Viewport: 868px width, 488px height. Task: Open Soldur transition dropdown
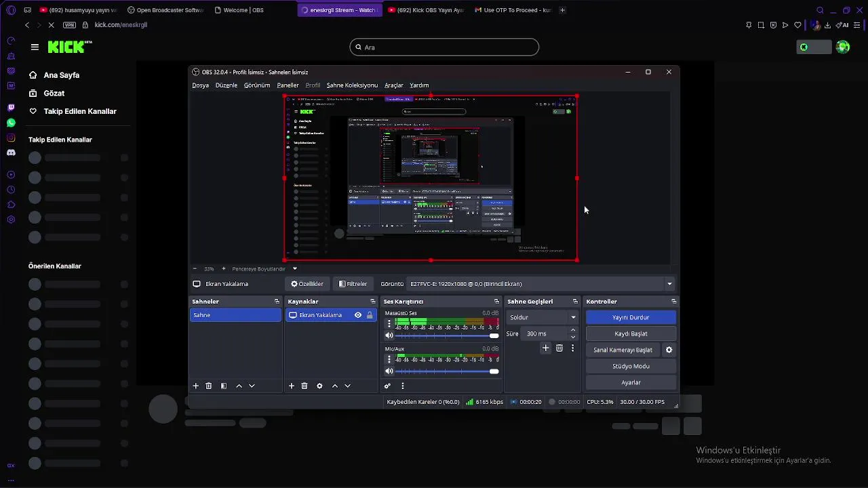tap(542, 317)
